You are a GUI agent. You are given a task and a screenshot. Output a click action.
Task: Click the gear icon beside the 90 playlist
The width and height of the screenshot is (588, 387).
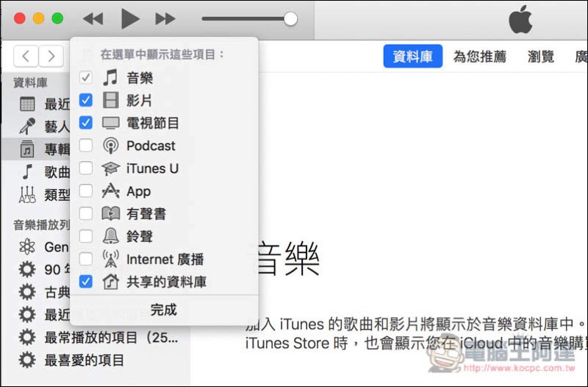(x=27, y=269)
